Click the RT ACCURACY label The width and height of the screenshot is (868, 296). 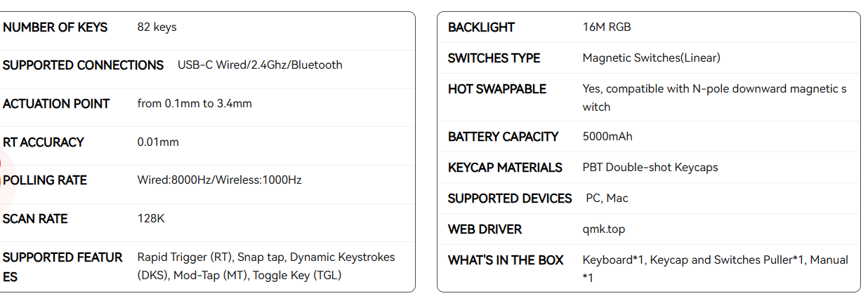44,142
